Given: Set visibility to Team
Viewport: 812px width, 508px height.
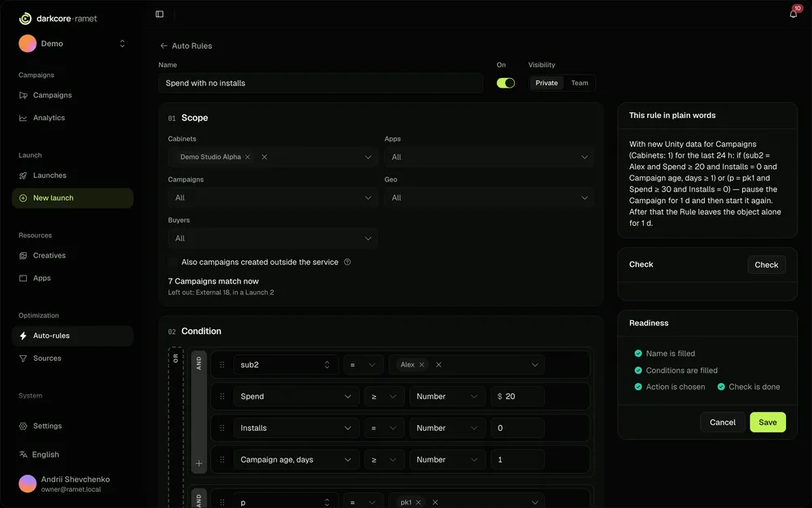Looking at the screenshot, I should tap(580, 83).
